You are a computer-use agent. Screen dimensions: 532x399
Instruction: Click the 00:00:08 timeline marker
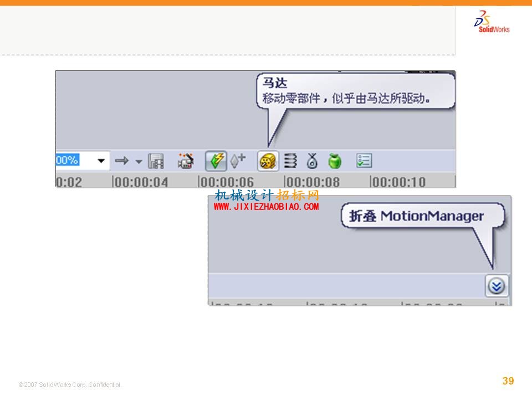(312, 182)
